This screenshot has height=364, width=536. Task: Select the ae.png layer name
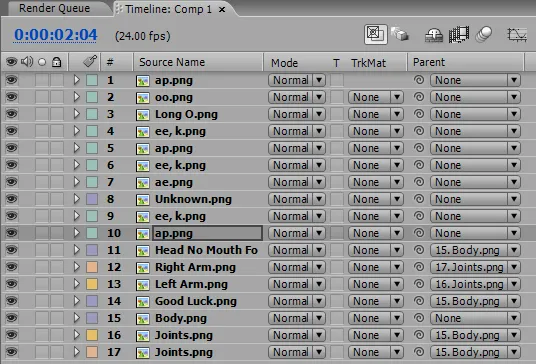coord(174,182)
